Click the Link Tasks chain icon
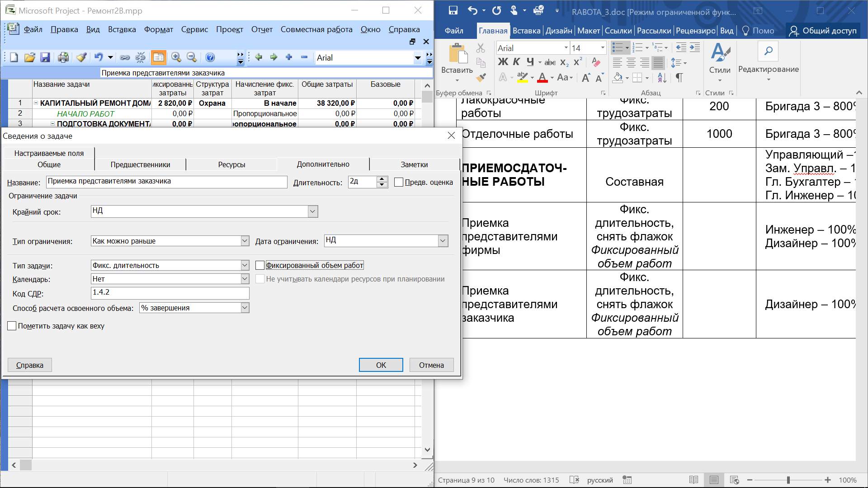 point(125,57)
